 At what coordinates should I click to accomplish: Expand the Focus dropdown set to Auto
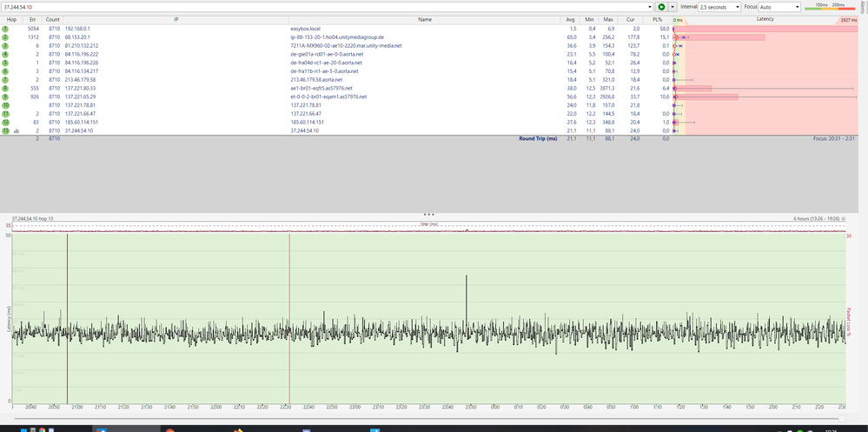[779, 6]
